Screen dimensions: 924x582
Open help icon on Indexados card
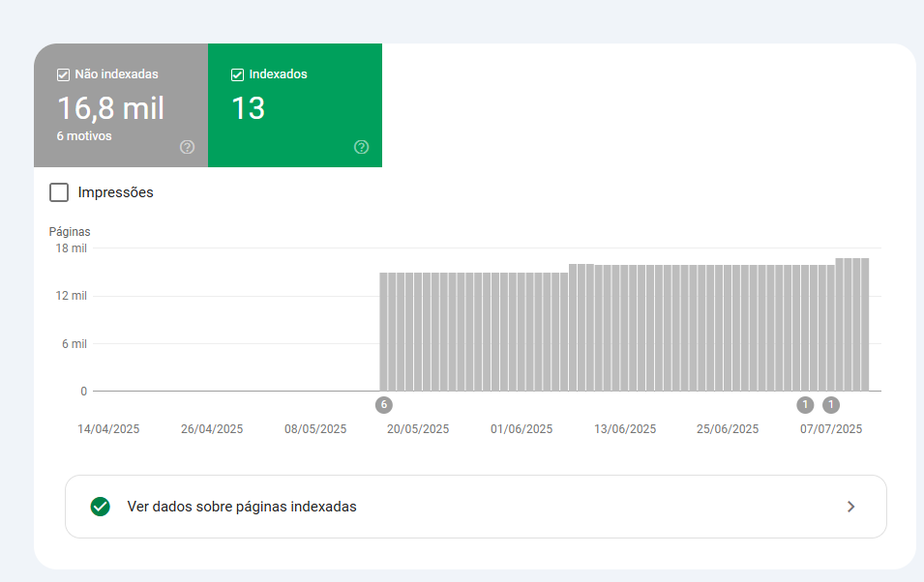coord(361,147)
